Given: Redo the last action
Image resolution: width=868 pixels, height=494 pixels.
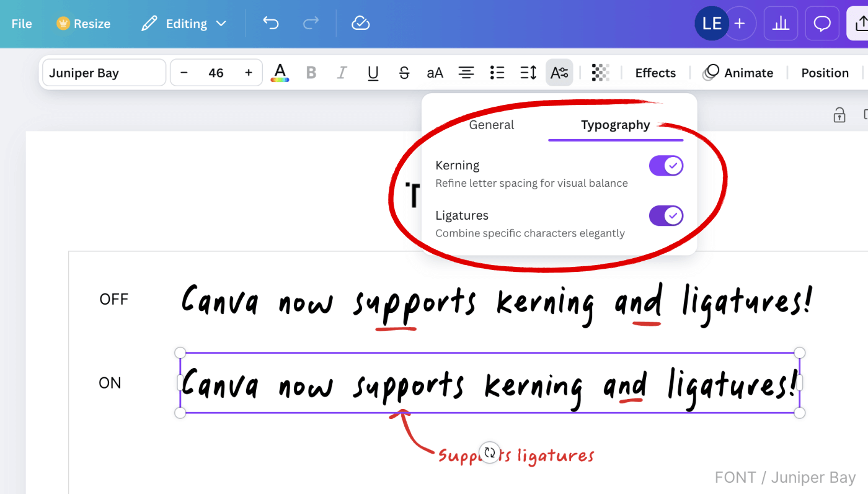Looking at the screenshot, I should 311,24.
